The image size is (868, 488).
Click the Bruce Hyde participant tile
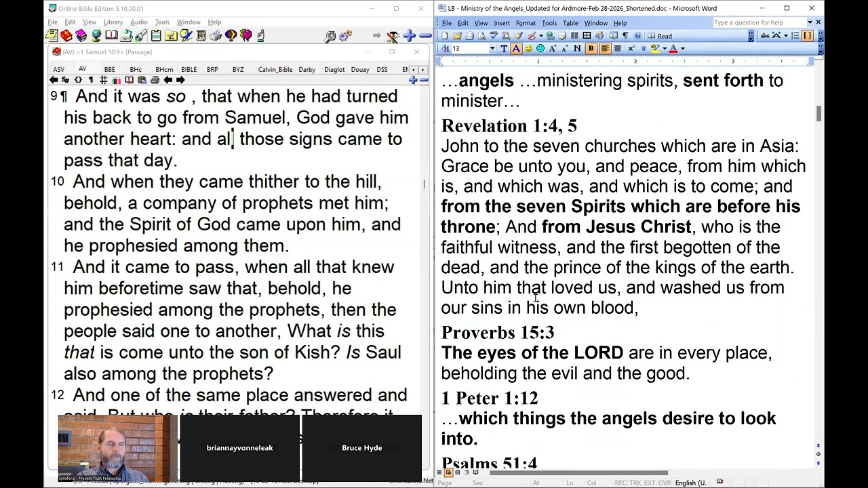362,447
